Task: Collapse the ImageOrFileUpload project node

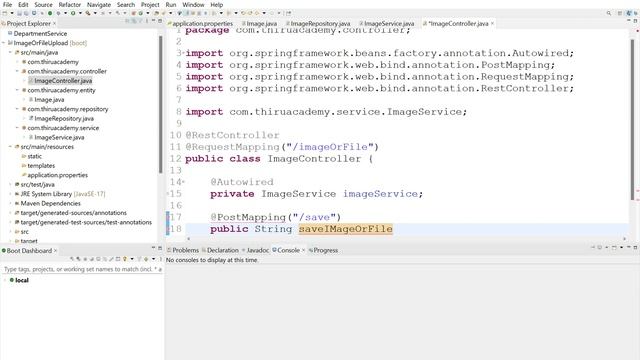Action: pyautogui.click(x=4, y=43)
